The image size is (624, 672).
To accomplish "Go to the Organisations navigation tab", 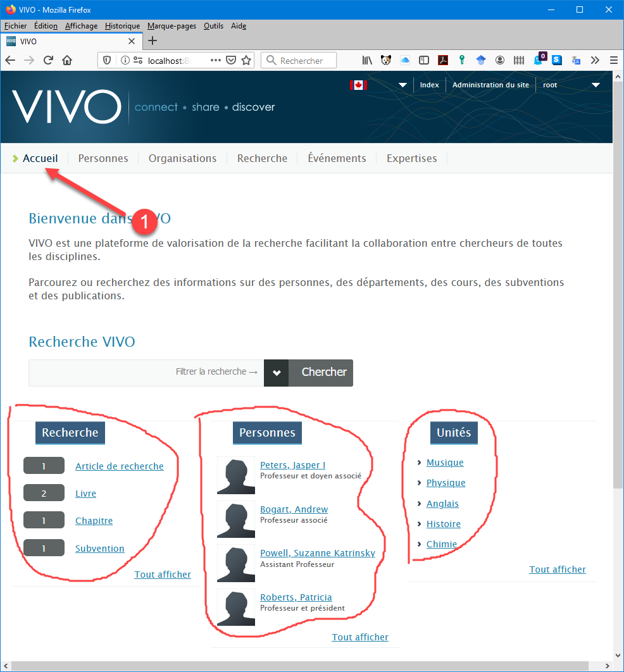I will (x=182, y=159).
